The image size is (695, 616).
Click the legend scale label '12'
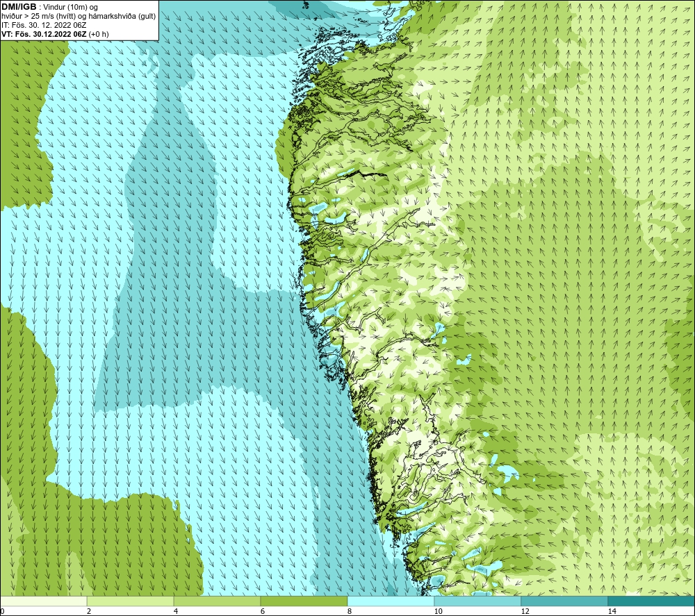point(525,611)
